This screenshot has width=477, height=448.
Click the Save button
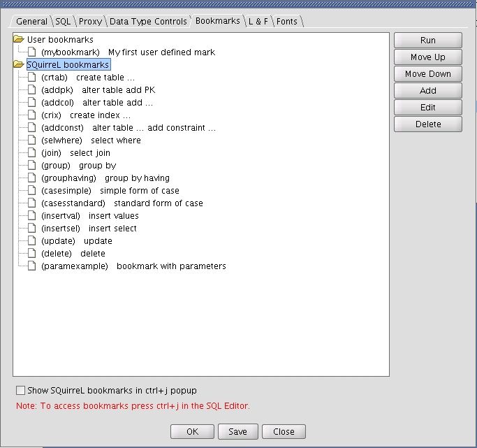(x=237, y=432)
